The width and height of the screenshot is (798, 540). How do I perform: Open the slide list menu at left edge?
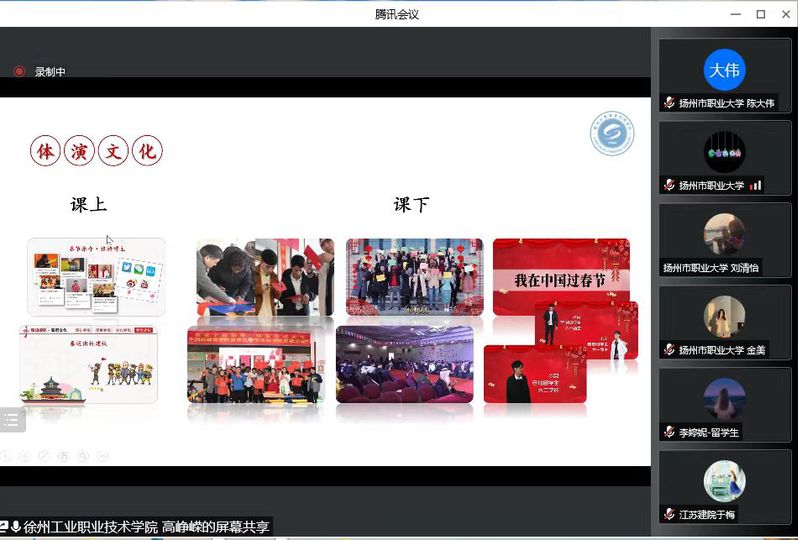(x=11, y=420)
